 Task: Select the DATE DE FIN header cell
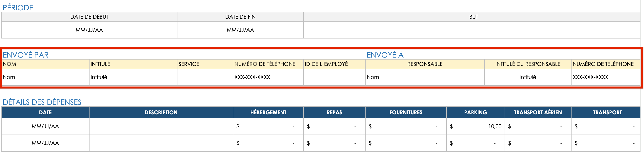click(240, 17)
